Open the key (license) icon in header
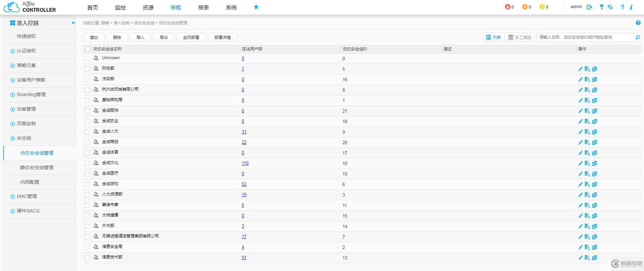The image size is (644, 271). (601, 7)
